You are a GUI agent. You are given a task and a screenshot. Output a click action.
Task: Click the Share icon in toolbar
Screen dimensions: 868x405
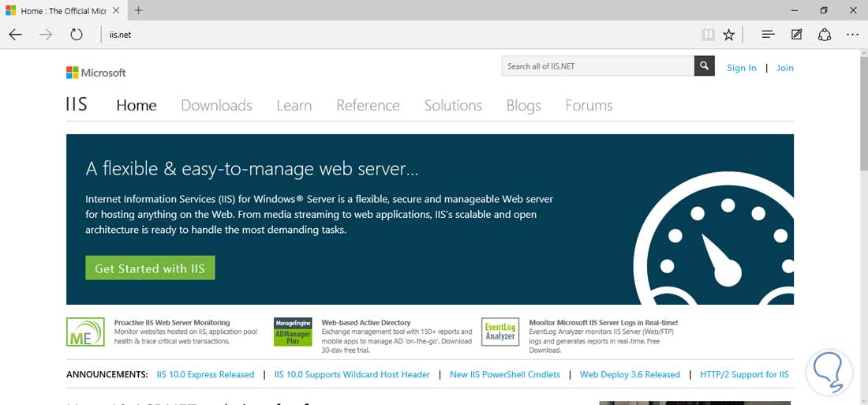click(825, 35)
